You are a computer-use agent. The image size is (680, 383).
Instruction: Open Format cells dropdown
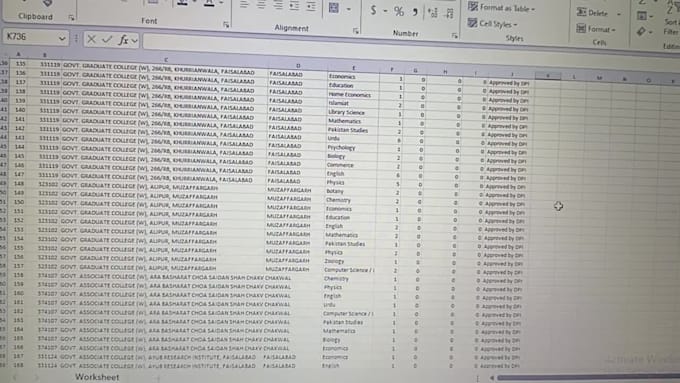(x=596, y=29)
